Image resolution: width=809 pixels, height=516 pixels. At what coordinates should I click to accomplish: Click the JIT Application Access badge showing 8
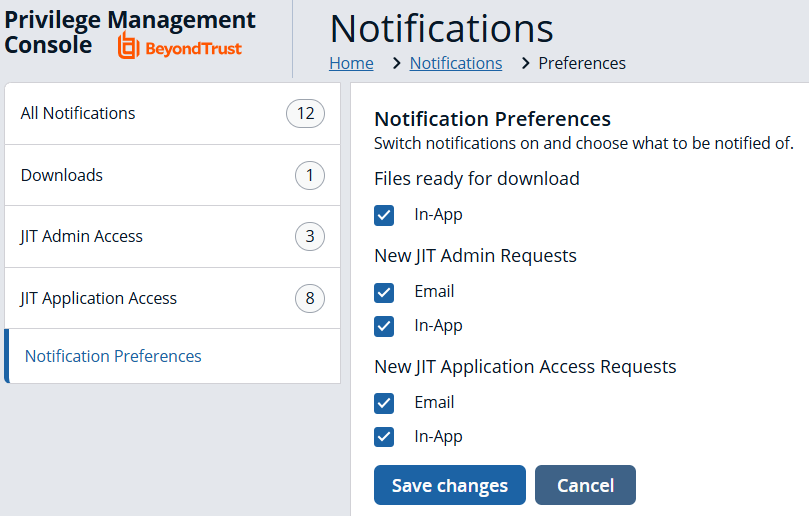click(x=310, y=298)
